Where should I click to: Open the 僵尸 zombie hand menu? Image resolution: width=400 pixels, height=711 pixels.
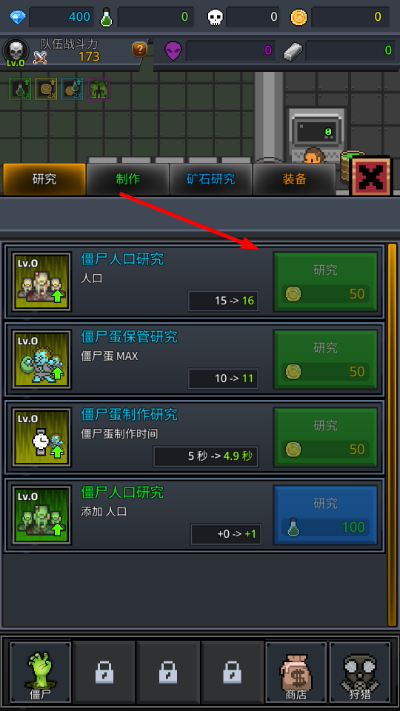coord(40,672)
